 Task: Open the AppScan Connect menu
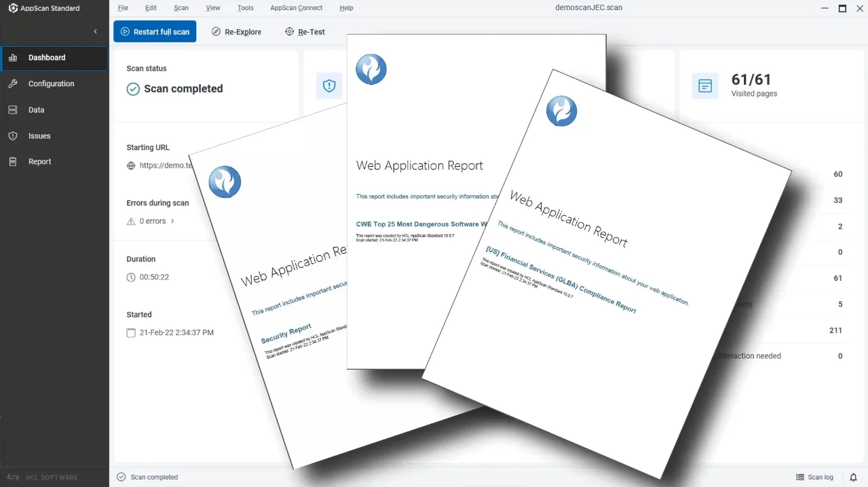point(296,8)
